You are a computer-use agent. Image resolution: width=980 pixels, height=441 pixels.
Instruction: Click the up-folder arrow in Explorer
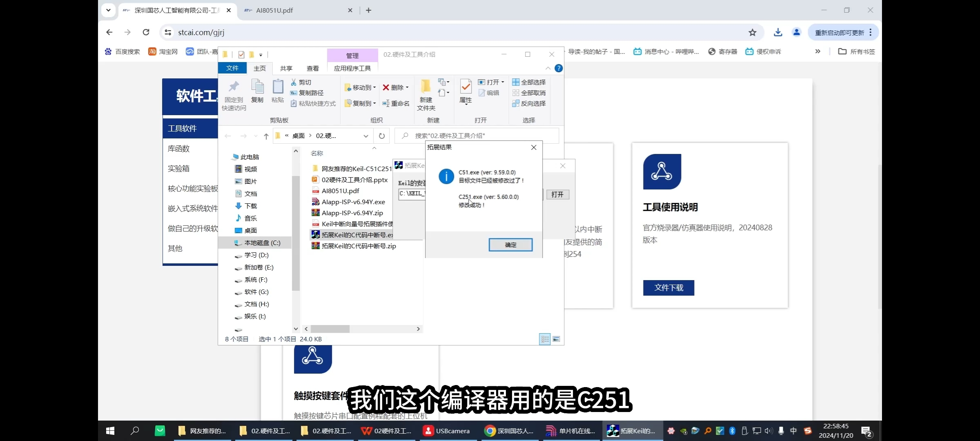pos(266,136)
